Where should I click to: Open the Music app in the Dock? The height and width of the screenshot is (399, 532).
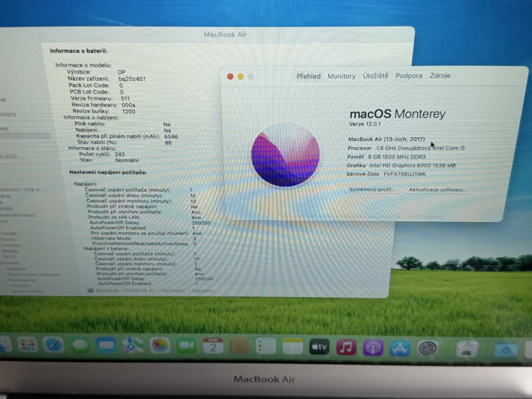346,348
